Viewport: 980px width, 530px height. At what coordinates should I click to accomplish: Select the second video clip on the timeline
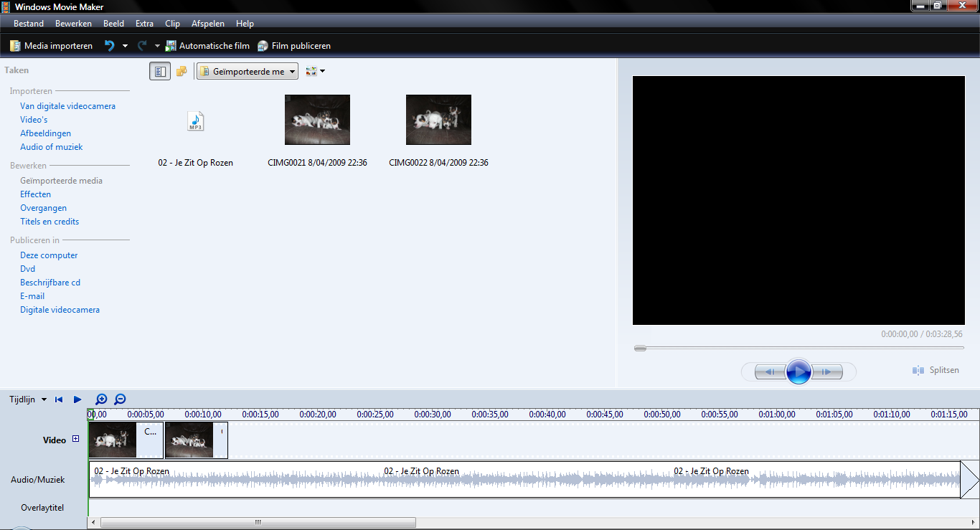click(197, 440)
